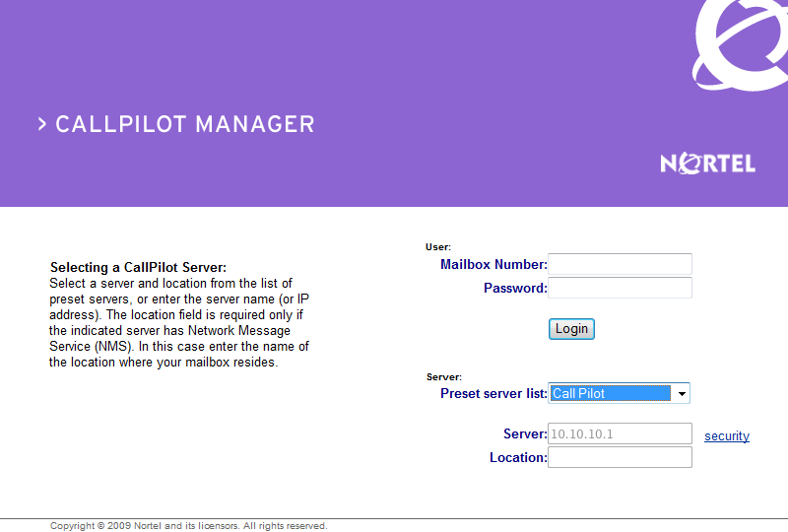Click the Server section heading above preset list
The image size is (788, 532).
(444, 377)
